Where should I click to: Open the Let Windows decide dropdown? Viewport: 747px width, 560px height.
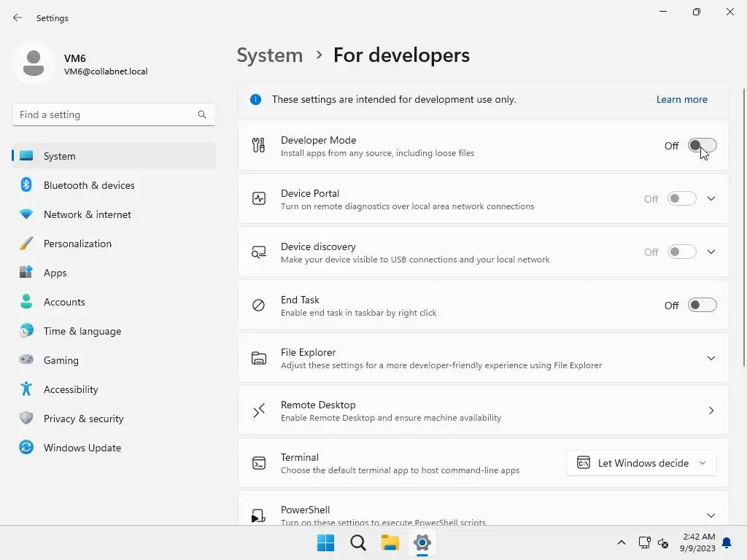point(641,463)
